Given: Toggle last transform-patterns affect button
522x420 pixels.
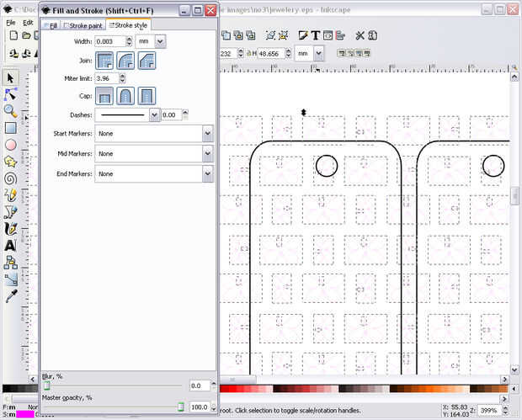Looking at the screenshot, I should point(366,53).
